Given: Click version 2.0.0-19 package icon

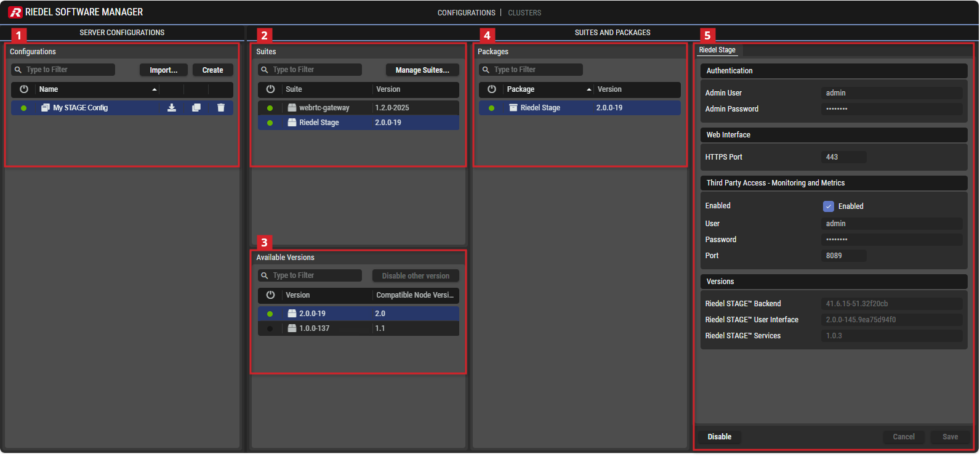Looking at the screenshot, I should [x=292, y=314].
